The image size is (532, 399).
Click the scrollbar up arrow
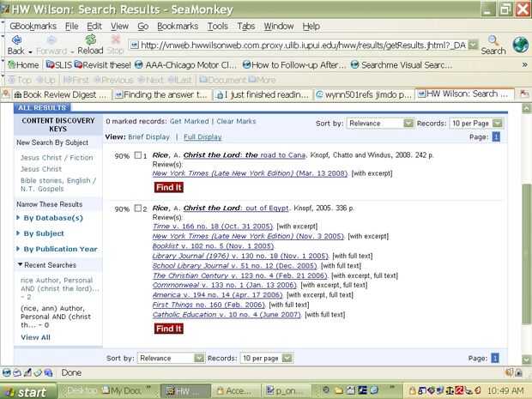click(x=527, y=108)
